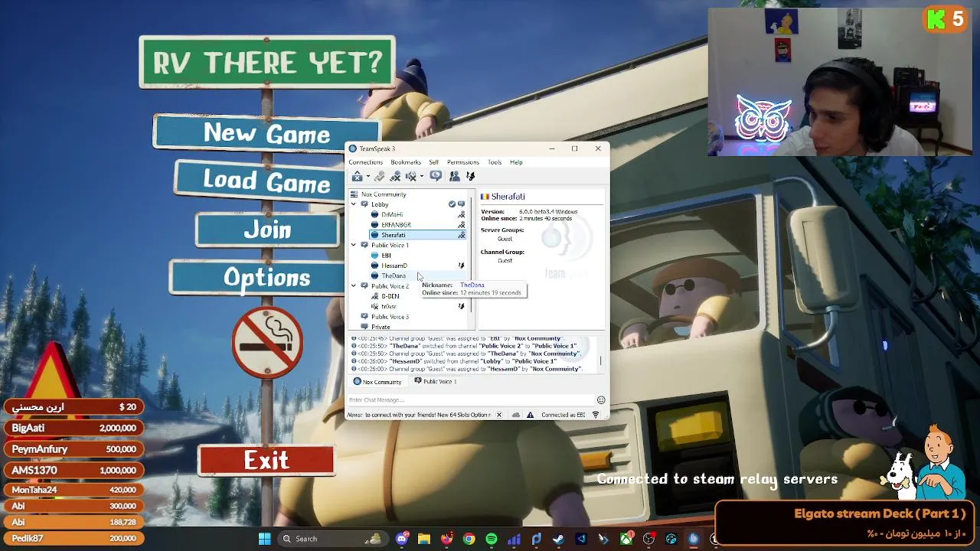Image resolution: width=980 pixels, height=551 pixels.
Task: Open the contacts manager toolbar icon
Action: coord(455,177)
